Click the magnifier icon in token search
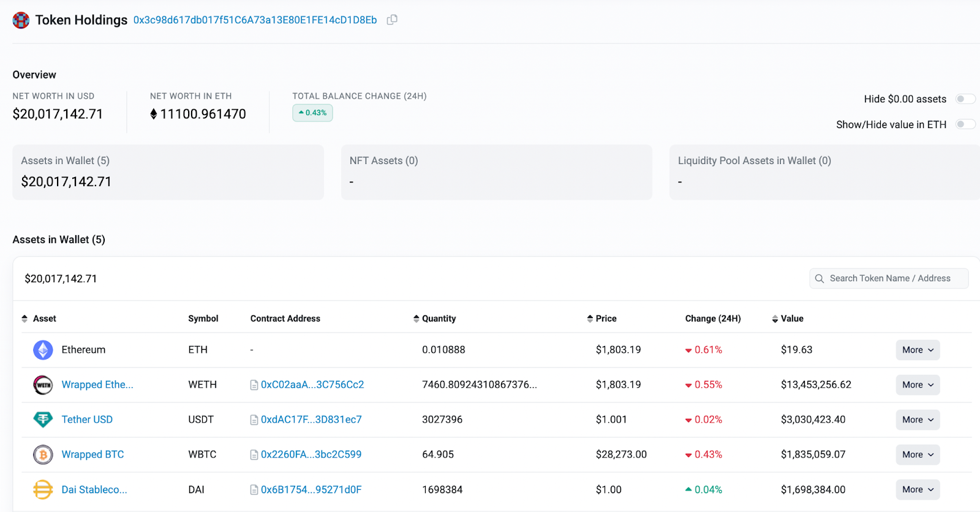Image resolution: width=980 pixels, height=512 pixels. tap(820, 279)
